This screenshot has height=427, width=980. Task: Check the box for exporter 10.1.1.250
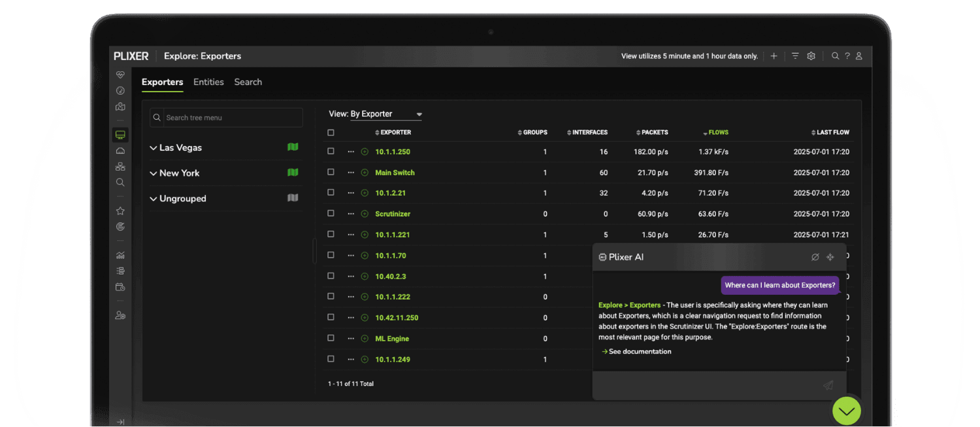pos(331,151)
